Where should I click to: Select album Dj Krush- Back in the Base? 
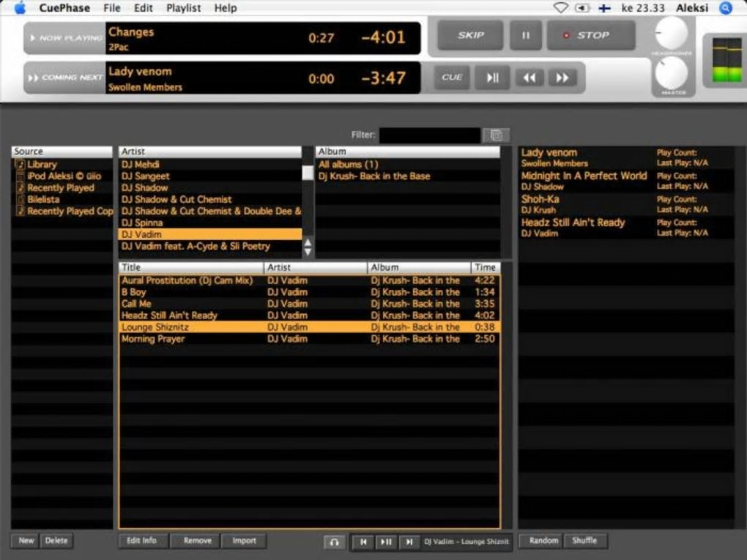(x=408, y=176)
